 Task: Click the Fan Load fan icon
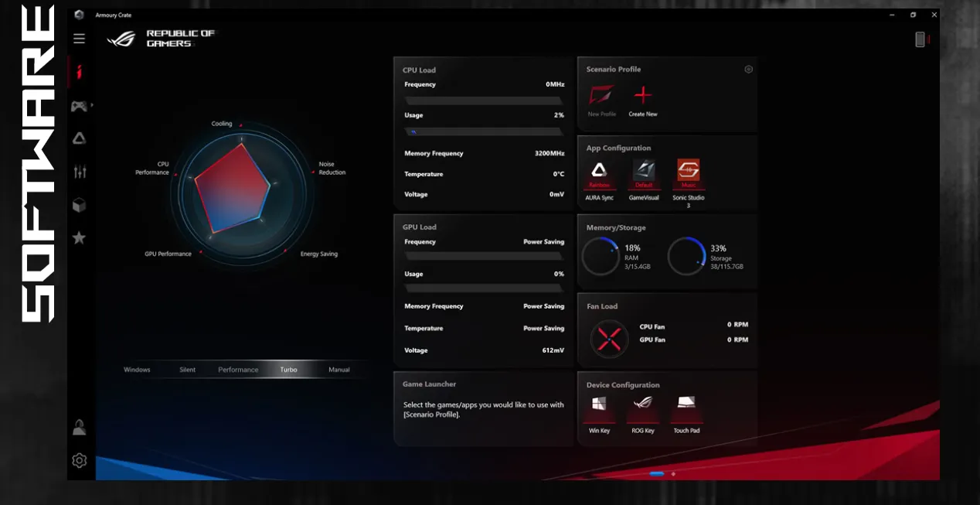pyautogui.click(x=609, y=339)
